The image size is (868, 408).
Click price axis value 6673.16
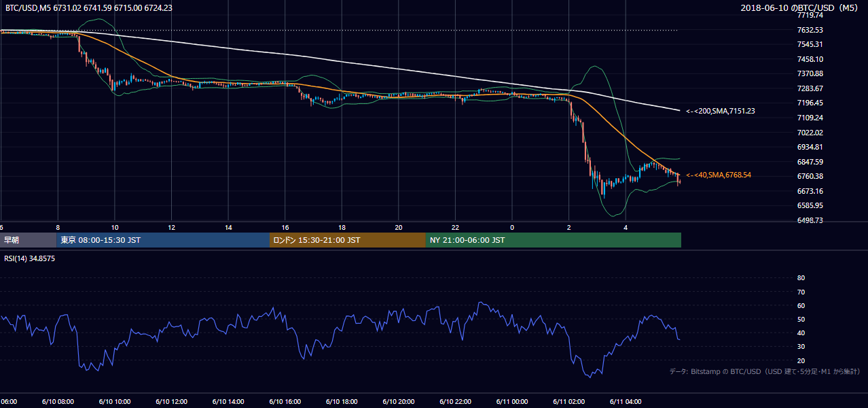pos(810,191)
